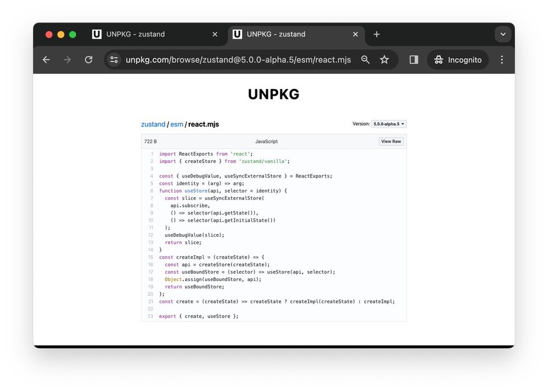Screen dimensions: 548x392
Task: Open a new tab with the plus button
Action: [377, 34]
